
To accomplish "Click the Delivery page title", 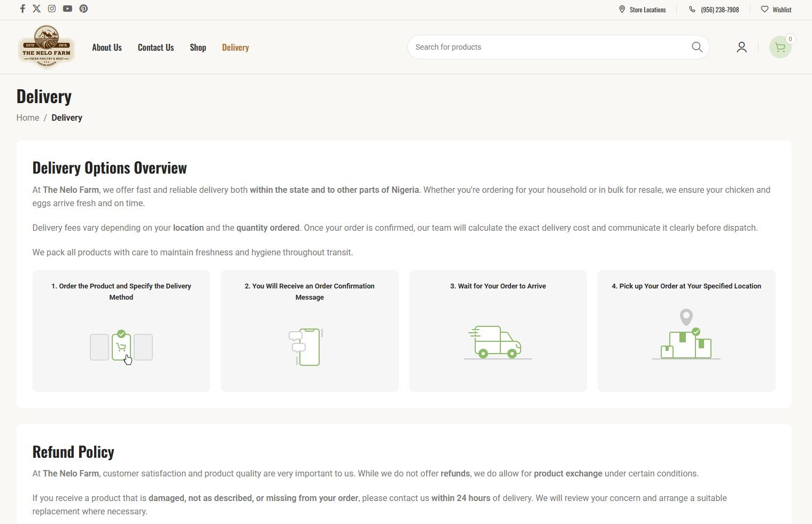I will click(x=44, y=97).
